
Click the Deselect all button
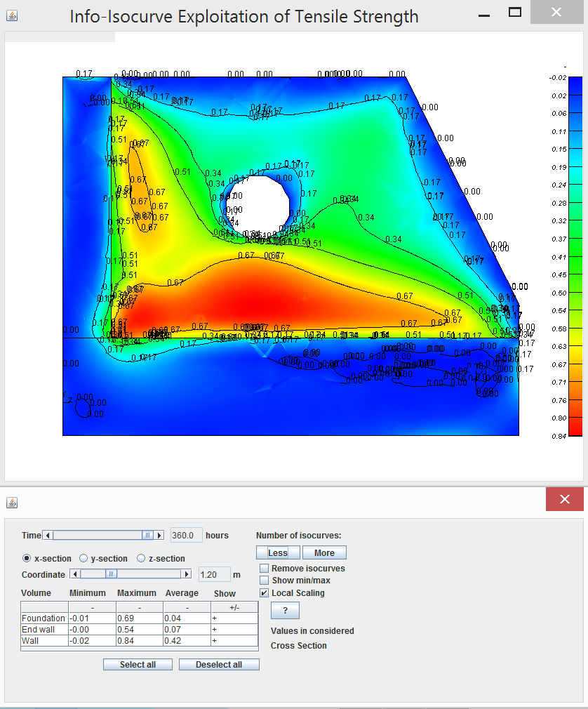pos(219,664)
